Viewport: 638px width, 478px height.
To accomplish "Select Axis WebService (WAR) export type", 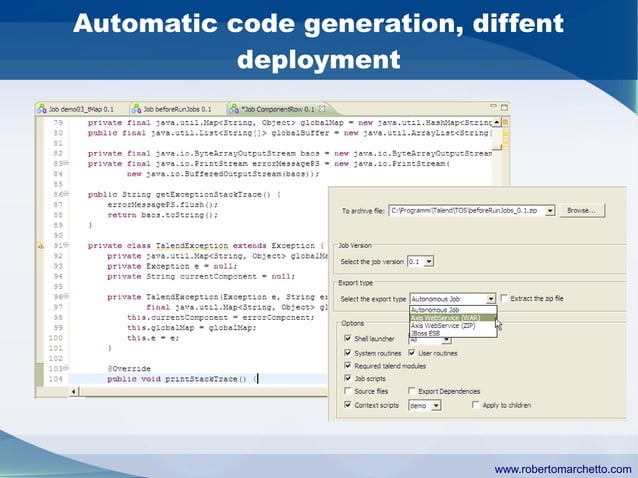I will [445, 318].
